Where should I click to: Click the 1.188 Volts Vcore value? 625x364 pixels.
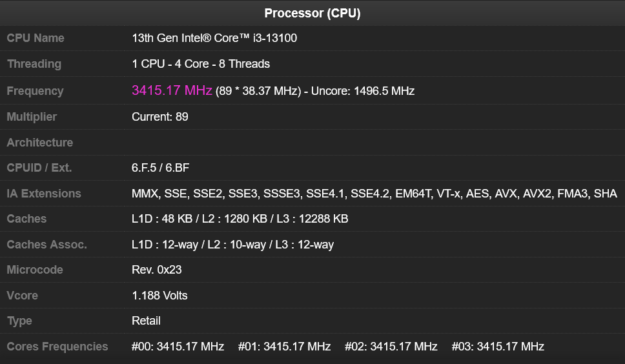click(159, 296)
